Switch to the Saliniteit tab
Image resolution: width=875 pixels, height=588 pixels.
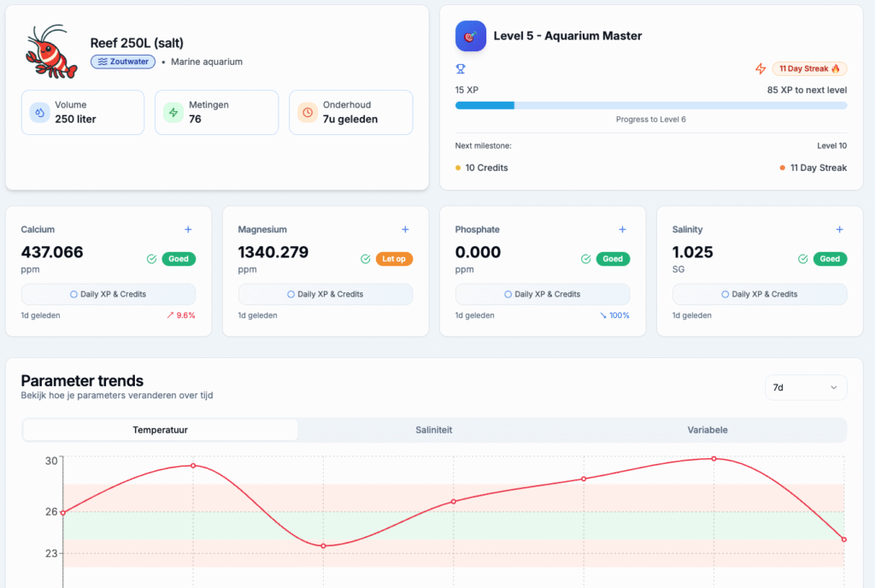pos(434,430)
